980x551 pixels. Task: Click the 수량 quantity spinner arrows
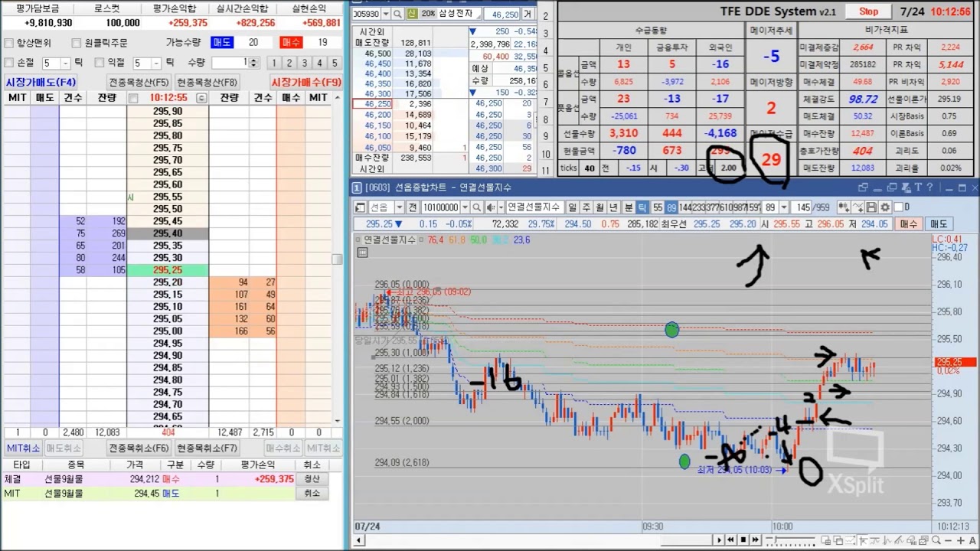[x=255, y=63]
